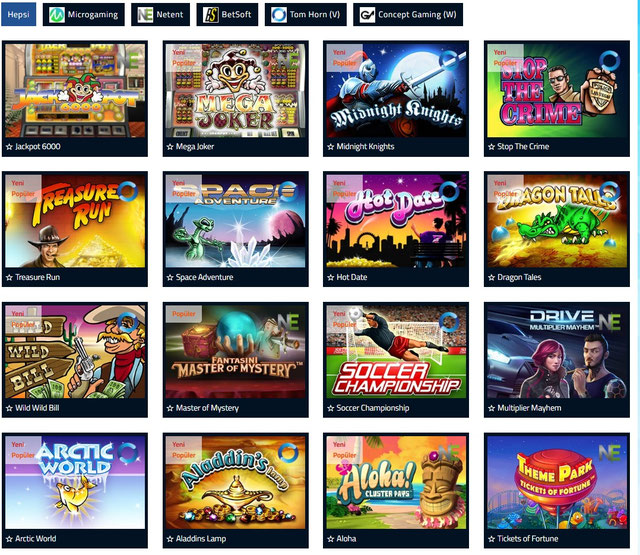This screenshot has height=555, width=640.
Task: Launch the Master of Mystery thumbnail
Action: [x=236, y=352]
